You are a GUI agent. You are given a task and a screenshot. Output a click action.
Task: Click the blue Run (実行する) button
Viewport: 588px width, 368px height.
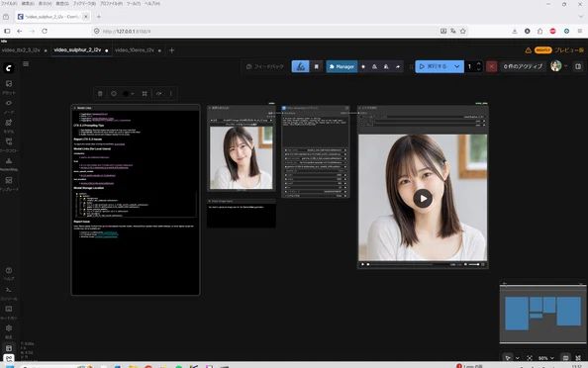pyautogui.click(x=434, y=66)
